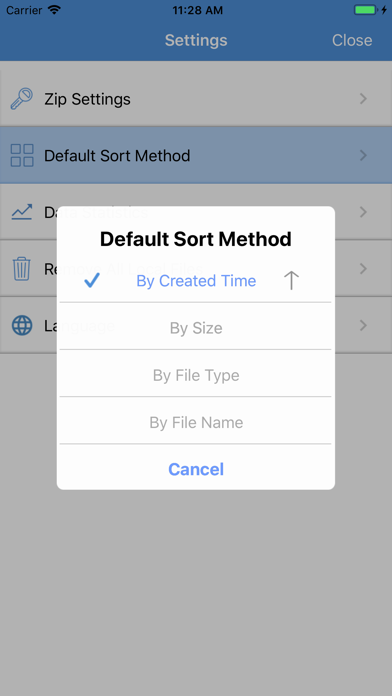Tap the chart icon for Data Statistics
The width and height of the screenshot is (392, 696).
(x=22, y=212)
